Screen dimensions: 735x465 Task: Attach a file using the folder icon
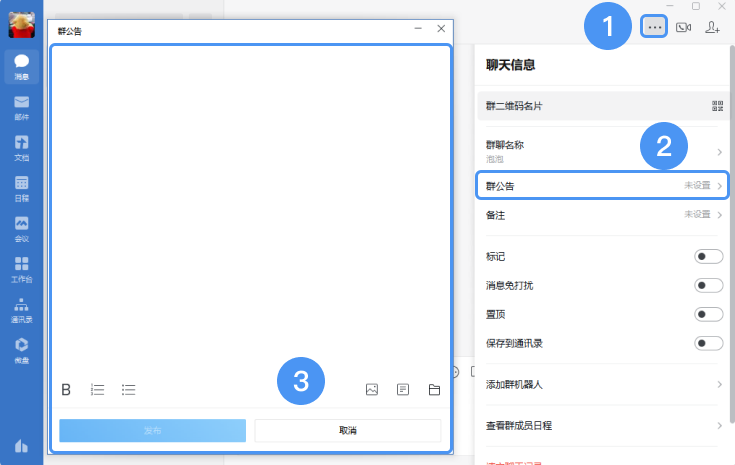pyautogui.click(x=434, y=390)
